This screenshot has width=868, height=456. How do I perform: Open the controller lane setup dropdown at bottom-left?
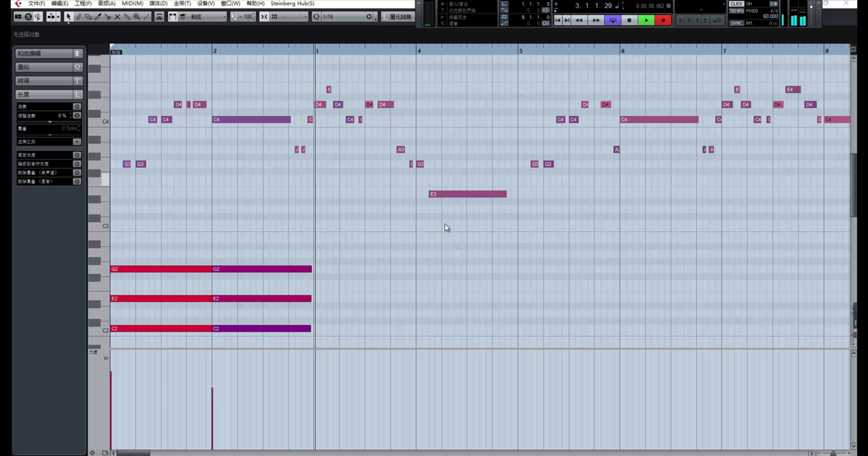click(105, 453)
